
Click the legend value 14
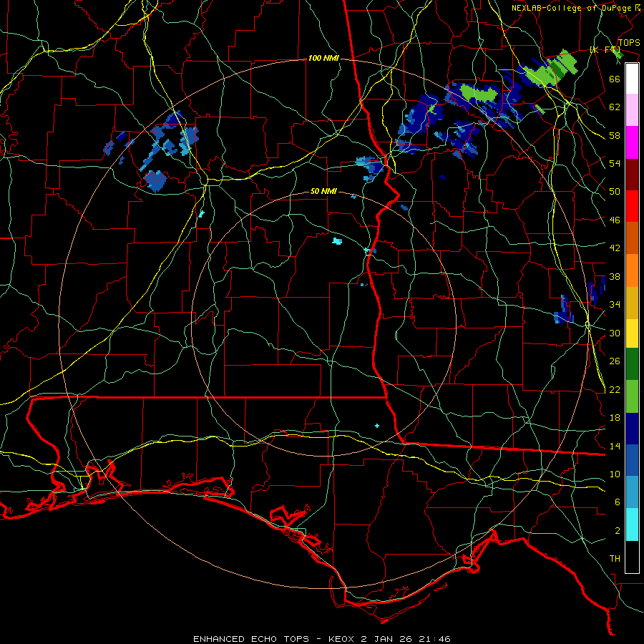[615, 446]
